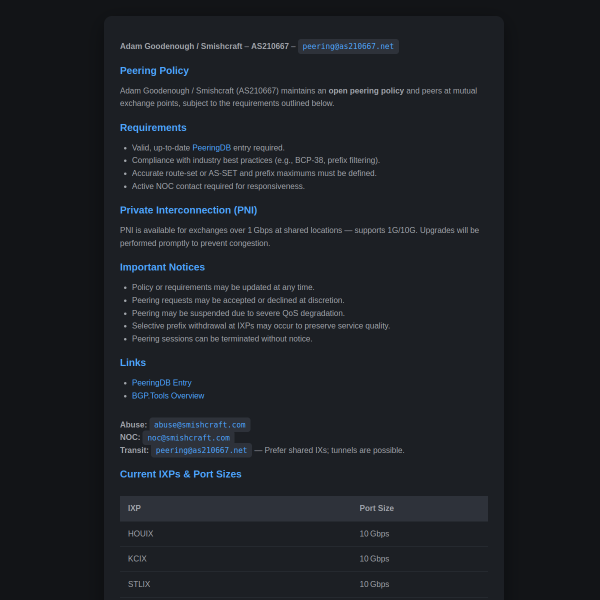Screen dimensions: 600x600
Task: Click the peering@as210667.net email in header
Action: pyautogui.click(x=348, y=46)
